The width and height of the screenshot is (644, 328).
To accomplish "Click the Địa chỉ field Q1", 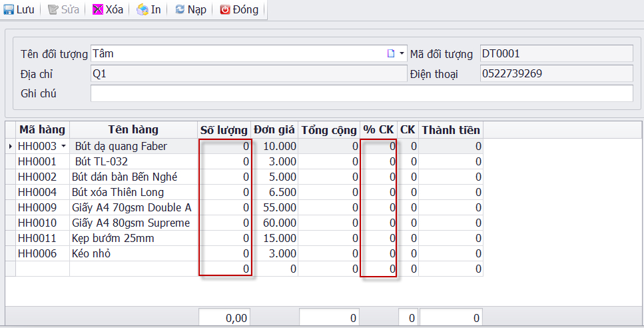I will 248,73.
